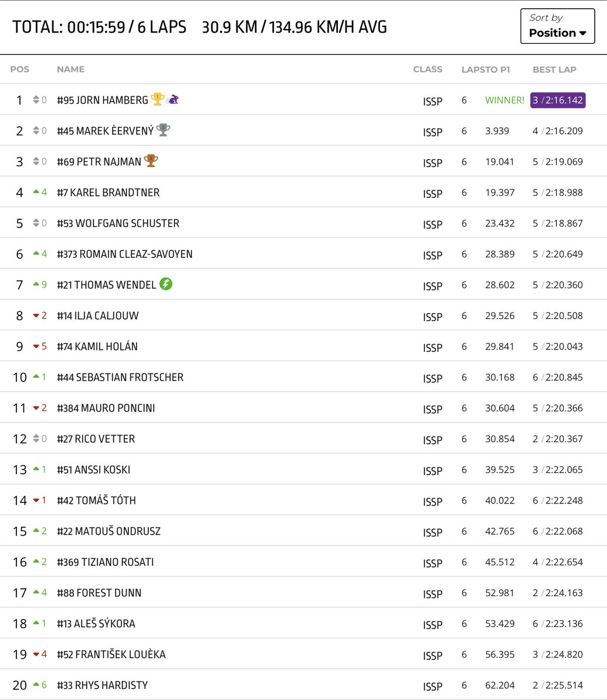The height and width of the screenshot is (700, 607).
Task: Select #22 Matouš Ondrusz
Action: pyautogui.click(x=109, y=531)
